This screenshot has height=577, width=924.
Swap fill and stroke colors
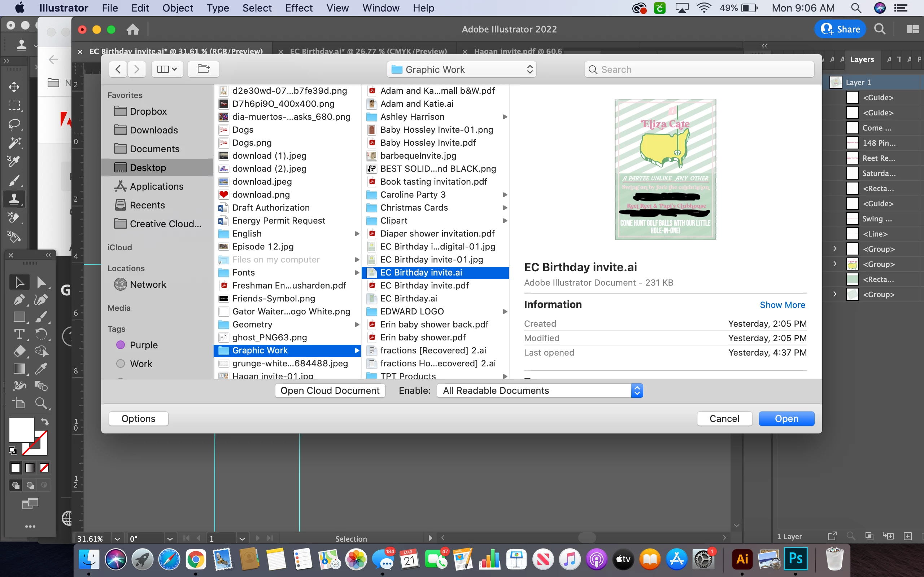(x=45, y=422)
